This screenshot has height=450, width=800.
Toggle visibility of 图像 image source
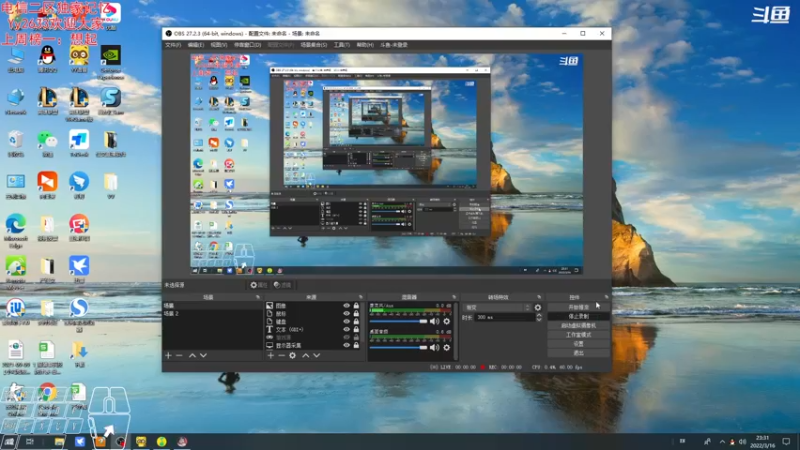click(346, 306)
